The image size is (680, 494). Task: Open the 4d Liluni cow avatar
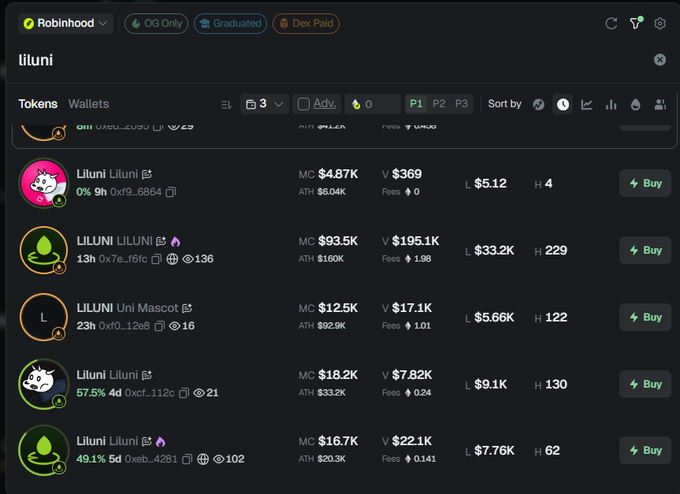click(x=43, y=384)
